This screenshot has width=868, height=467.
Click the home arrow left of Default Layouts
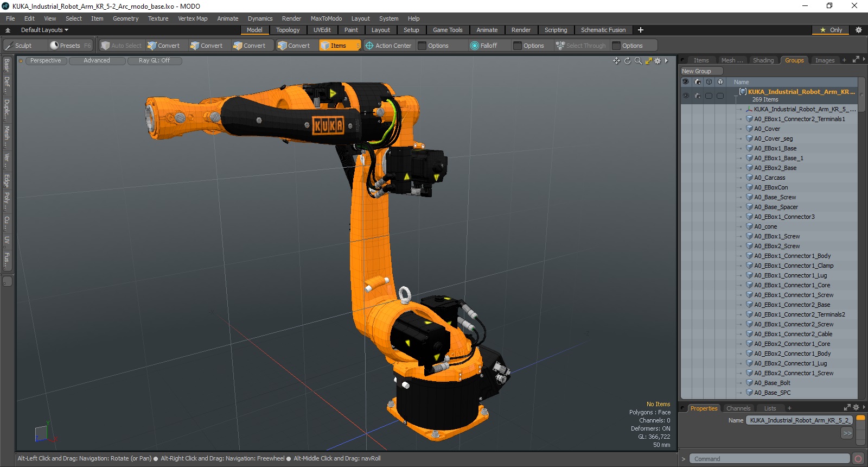tap(8, 30)
